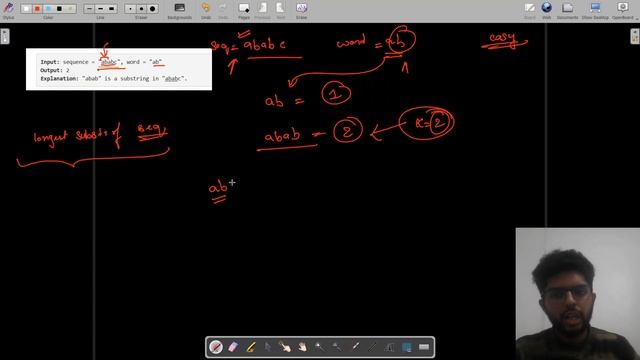Select the Interact with items finger tool
The image size is (640, 360).
pyautogui.click(x=285, y=347)
